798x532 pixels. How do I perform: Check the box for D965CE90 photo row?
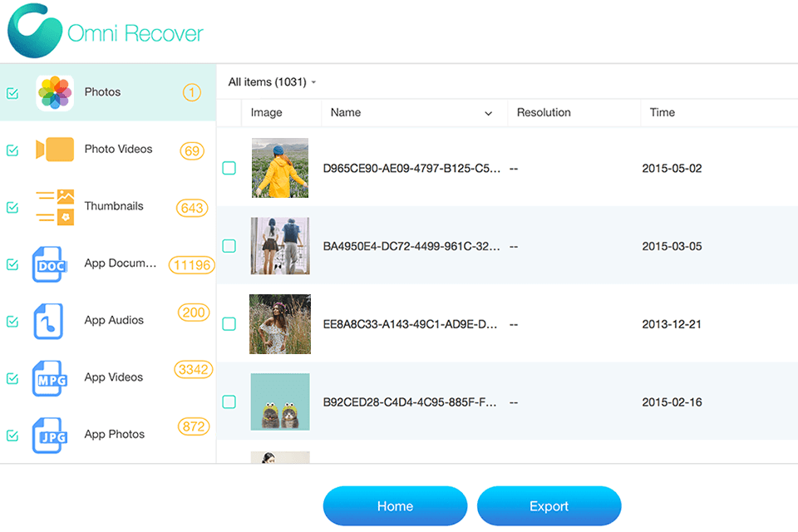(x=229, y=168)
